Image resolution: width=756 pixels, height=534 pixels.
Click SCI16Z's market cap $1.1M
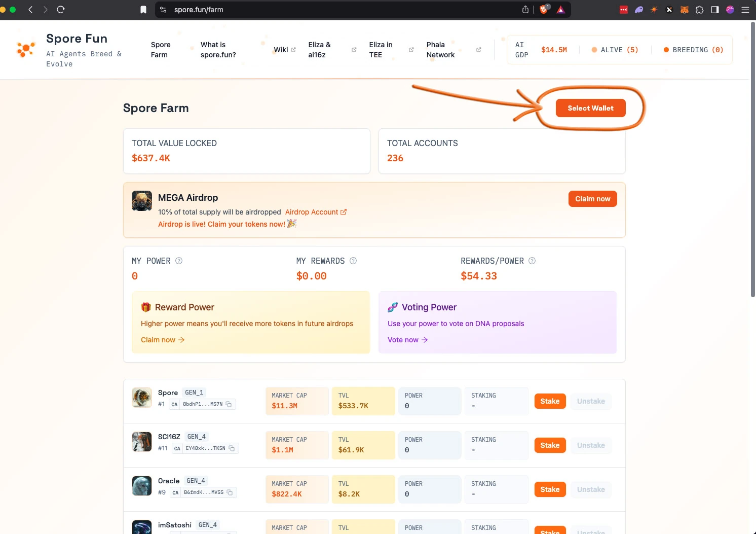283,450
